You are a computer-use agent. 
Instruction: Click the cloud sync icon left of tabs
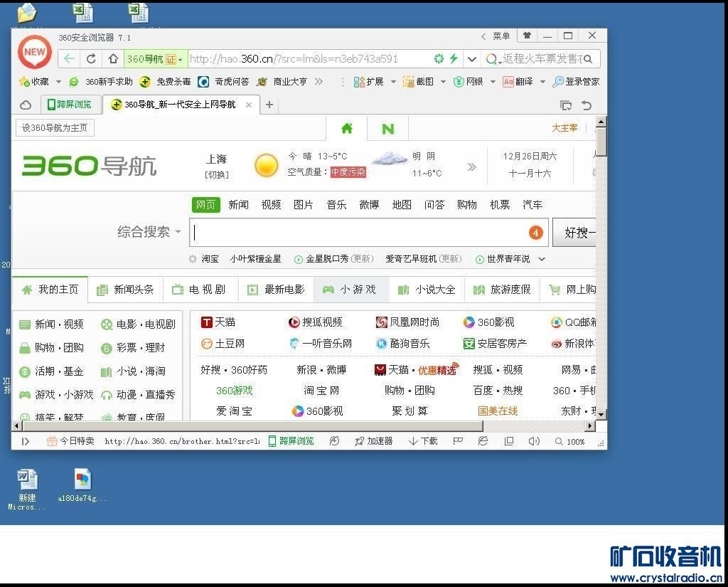(x=26, y=105)
